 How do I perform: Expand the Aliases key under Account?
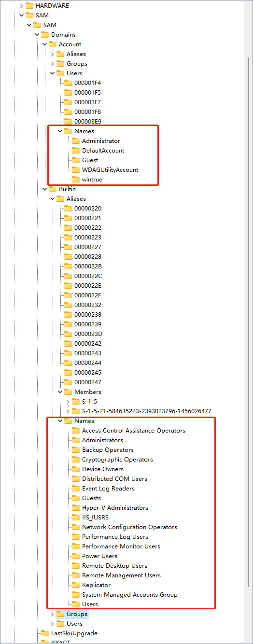pyautogui.click(x=52, y=54)
